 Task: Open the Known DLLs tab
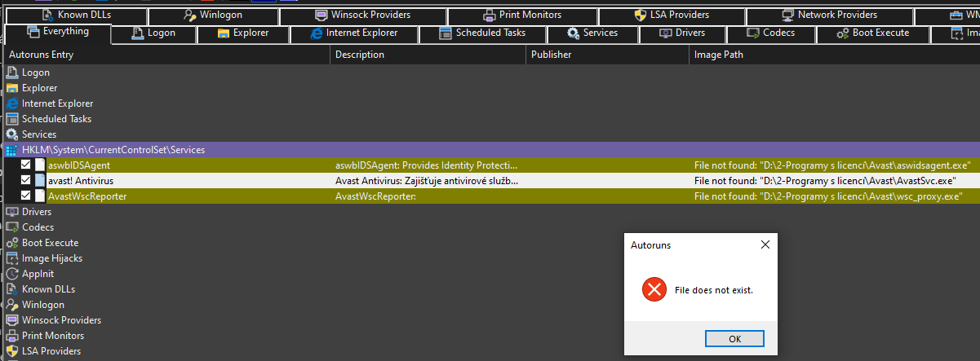tap(76, 15)
